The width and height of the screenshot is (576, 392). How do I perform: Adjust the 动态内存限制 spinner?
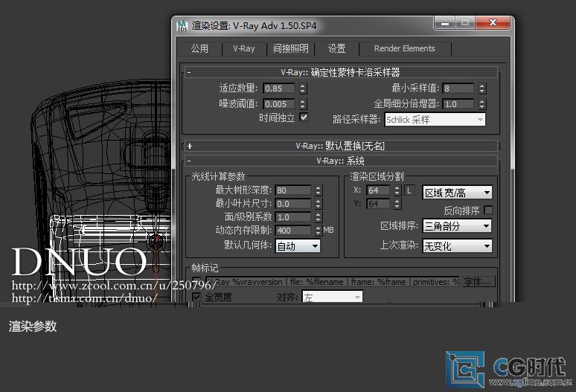coord(319,230)
